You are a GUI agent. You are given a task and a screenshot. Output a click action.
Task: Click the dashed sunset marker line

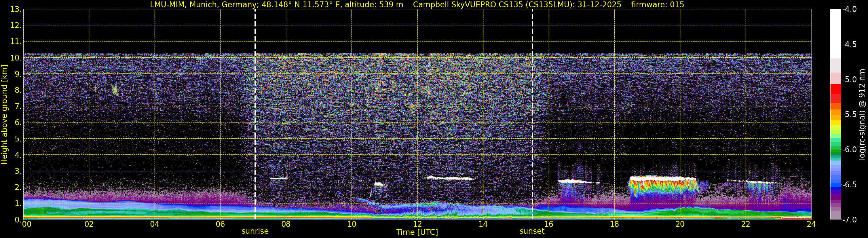(532, 114)
